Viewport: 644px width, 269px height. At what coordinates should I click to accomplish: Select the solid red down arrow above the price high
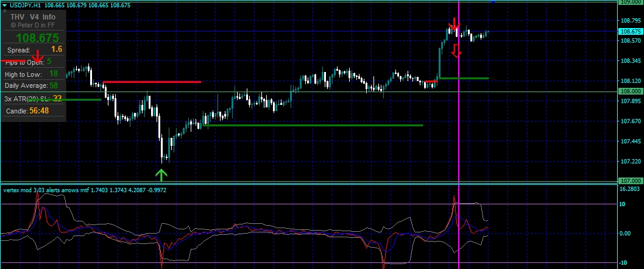tap(454, 24)
